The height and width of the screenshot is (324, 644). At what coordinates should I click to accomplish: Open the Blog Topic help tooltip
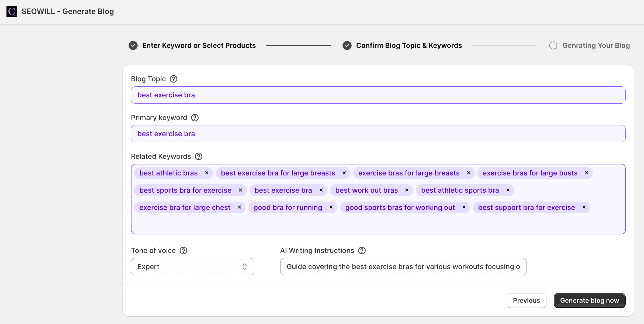coord(173,79)
